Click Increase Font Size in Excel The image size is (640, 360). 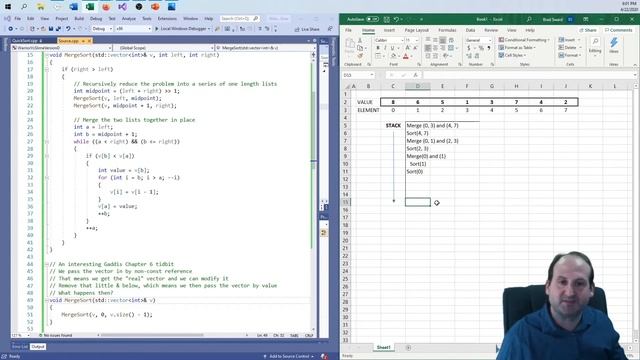pyautogui.click(x=407, y=48)
